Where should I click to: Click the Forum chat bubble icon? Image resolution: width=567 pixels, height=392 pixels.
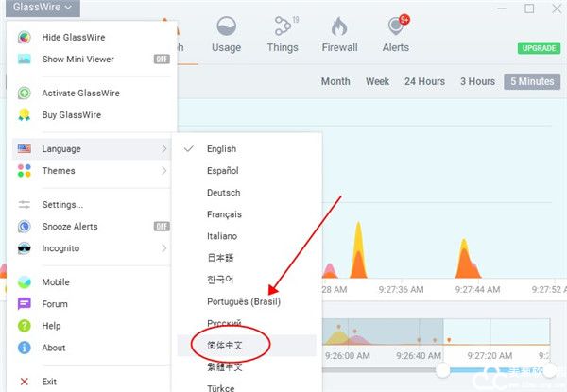click(x=25, y=304)
